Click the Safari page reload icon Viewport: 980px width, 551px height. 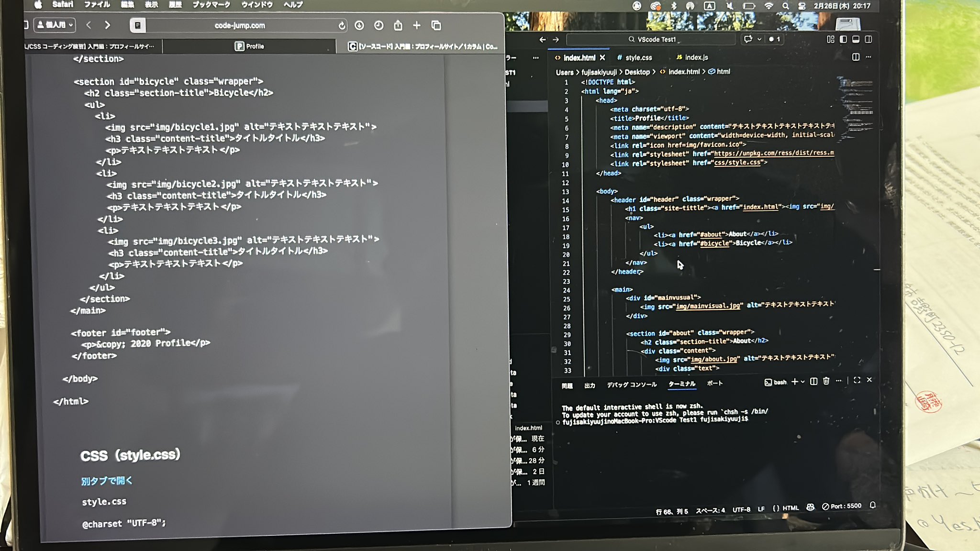click(x=342, y=26)
